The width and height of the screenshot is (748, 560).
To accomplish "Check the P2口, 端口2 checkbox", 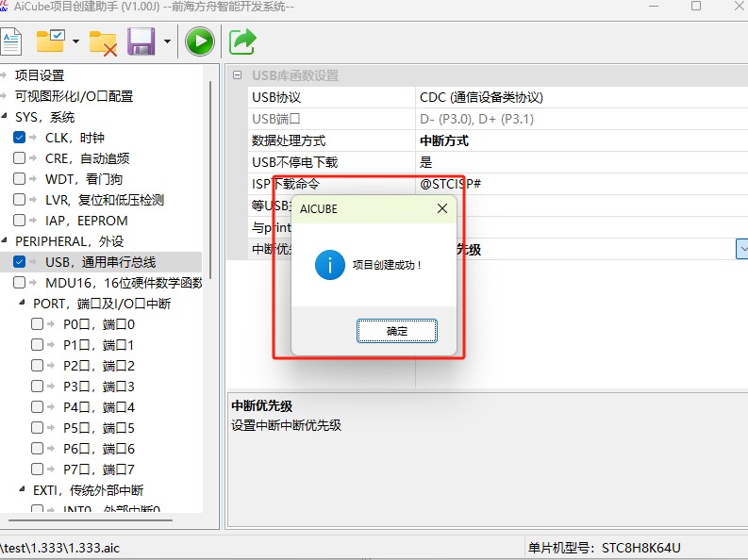I will (x=37, y=366).
